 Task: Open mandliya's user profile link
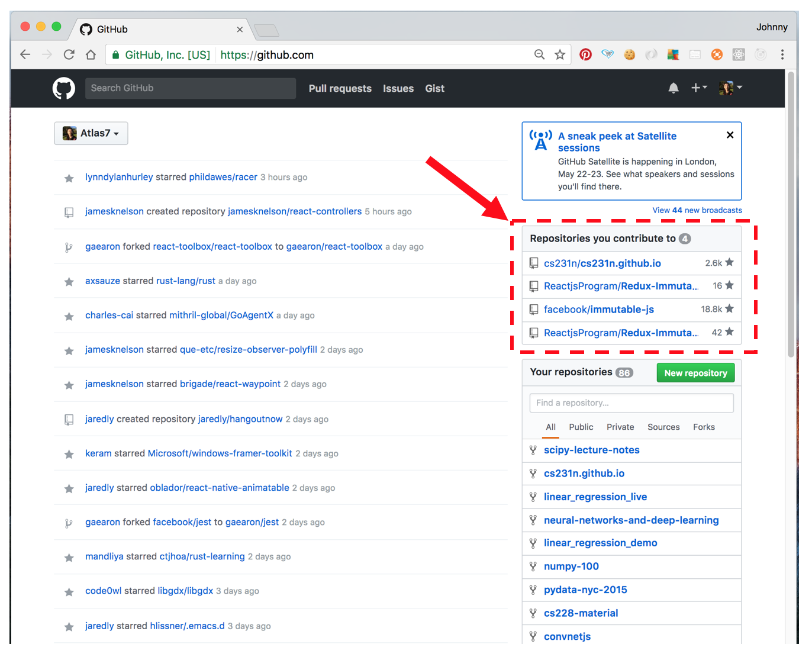click(x=104, y=556)
